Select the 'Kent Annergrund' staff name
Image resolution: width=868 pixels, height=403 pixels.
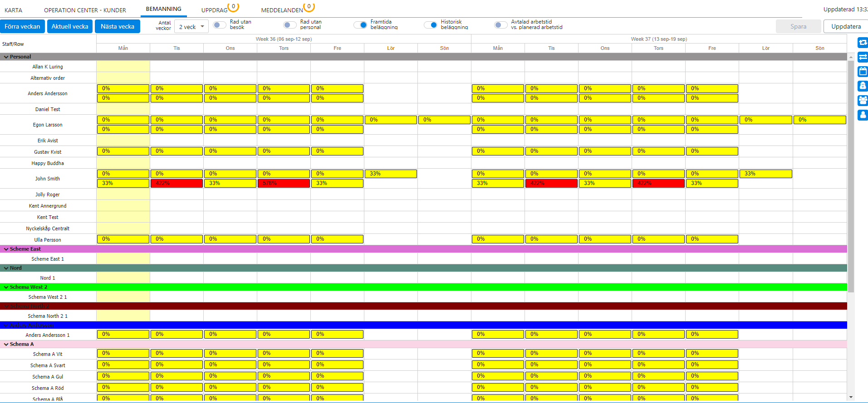tap(48, 206)
